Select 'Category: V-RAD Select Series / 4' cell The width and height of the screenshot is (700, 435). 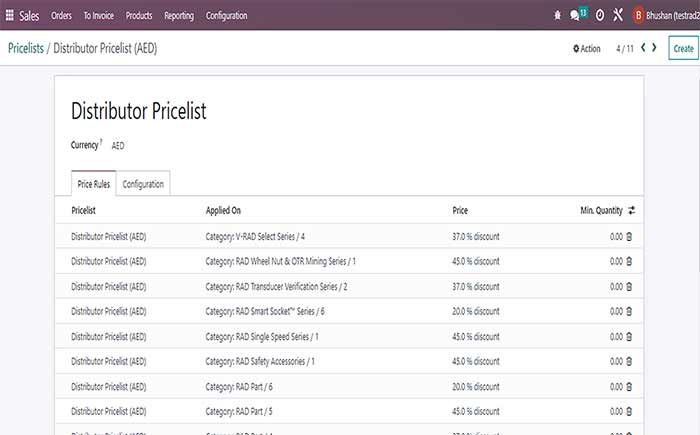click(x=255, y=236)
